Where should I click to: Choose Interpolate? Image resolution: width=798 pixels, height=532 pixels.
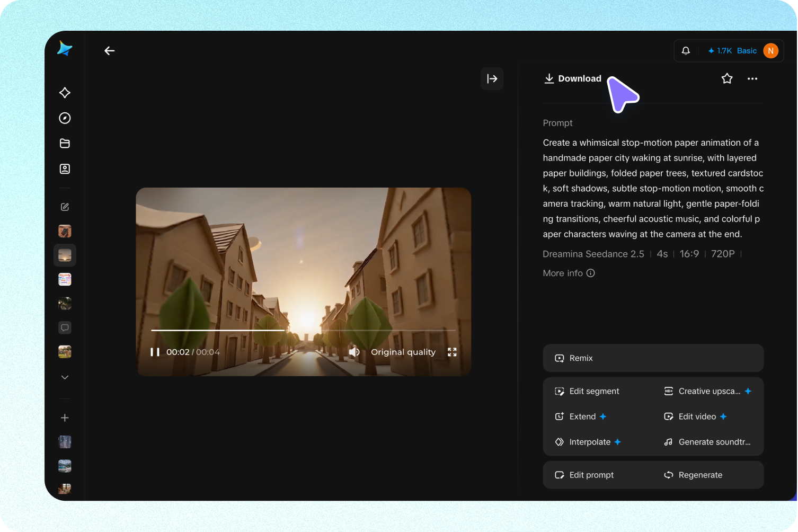tap(588, 442)
